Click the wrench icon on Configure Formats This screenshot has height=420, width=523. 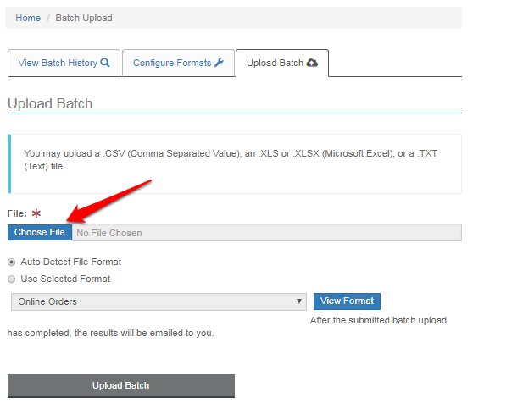(x=219, y=63)
